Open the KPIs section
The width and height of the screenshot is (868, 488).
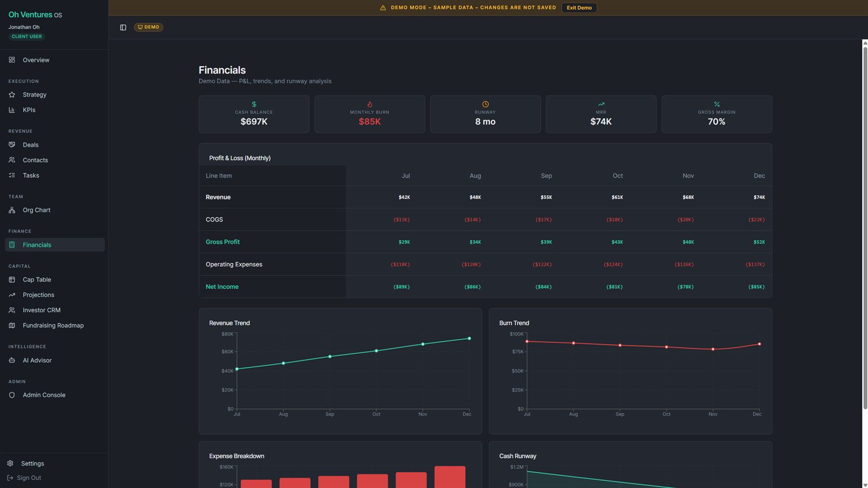coord(55,110)
